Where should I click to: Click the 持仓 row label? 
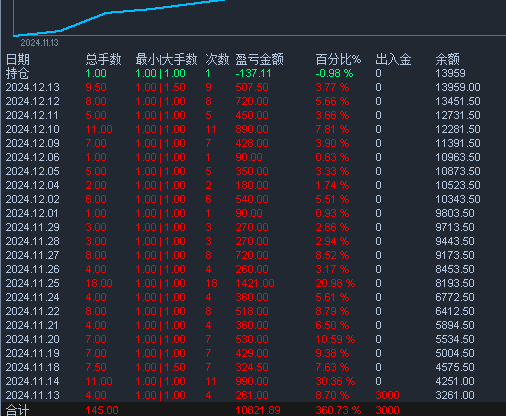point(18,73)
